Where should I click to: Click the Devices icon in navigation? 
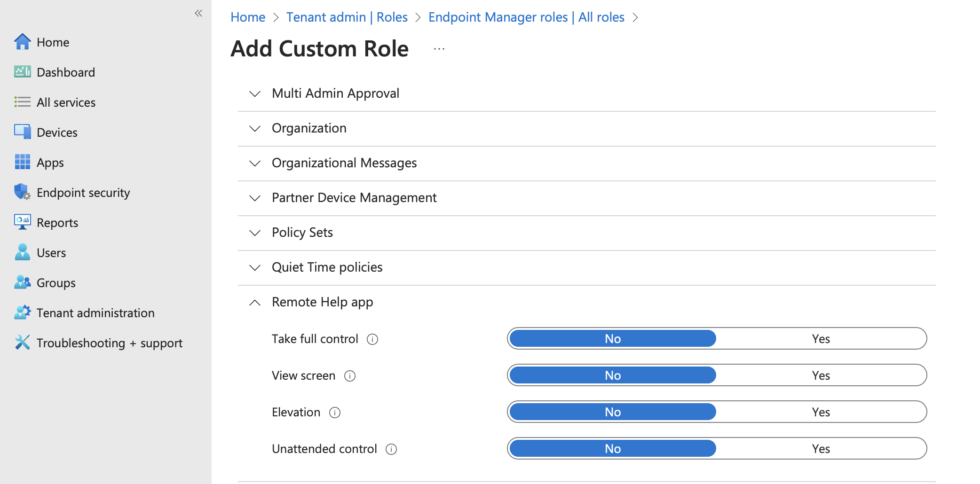tap(22, 132)
